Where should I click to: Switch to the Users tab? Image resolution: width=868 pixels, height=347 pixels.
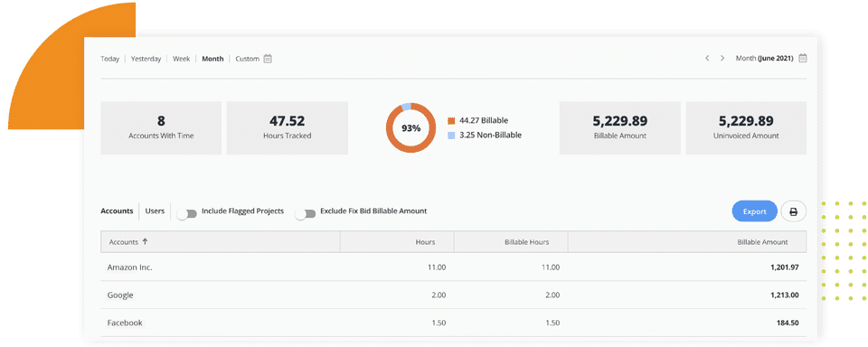[x=155, y=211]
